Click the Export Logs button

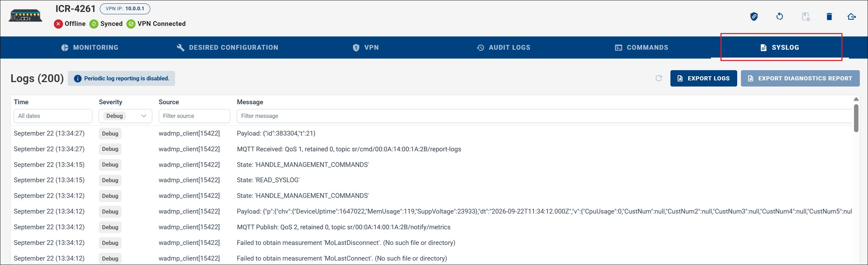tap(703, 78)
